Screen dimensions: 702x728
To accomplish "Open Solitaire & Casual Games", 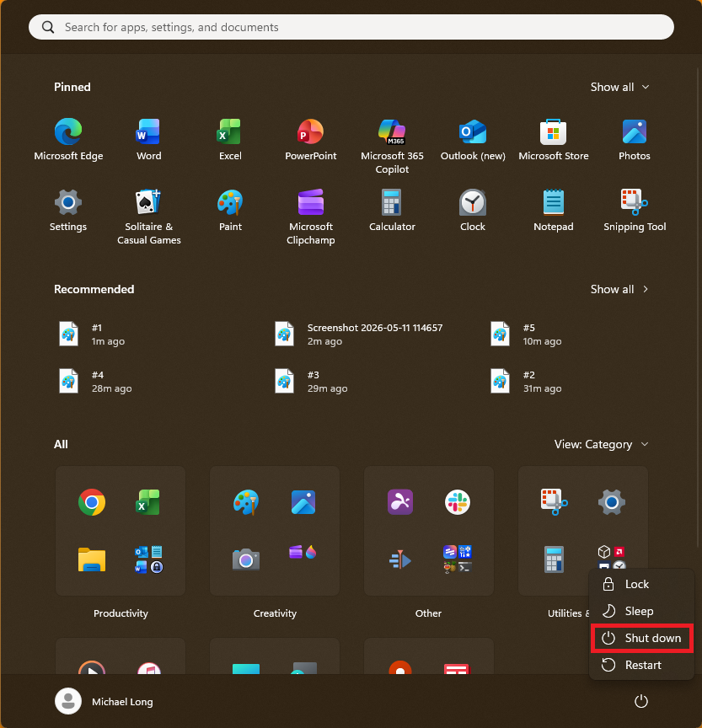I will 148,217.
